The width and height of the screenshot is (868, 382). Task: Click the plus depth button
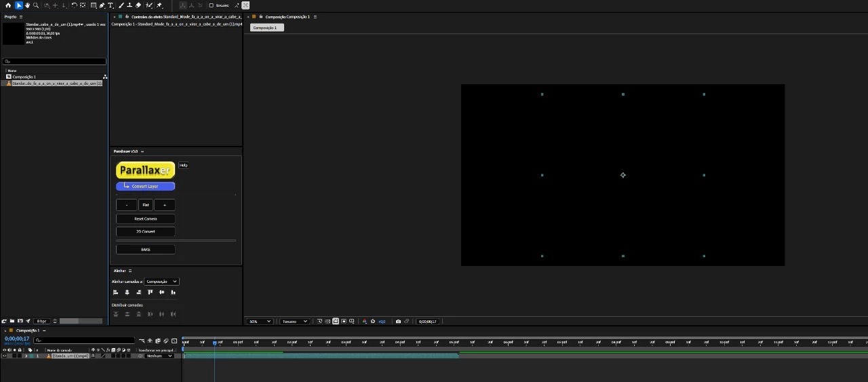tap(164, 205)
